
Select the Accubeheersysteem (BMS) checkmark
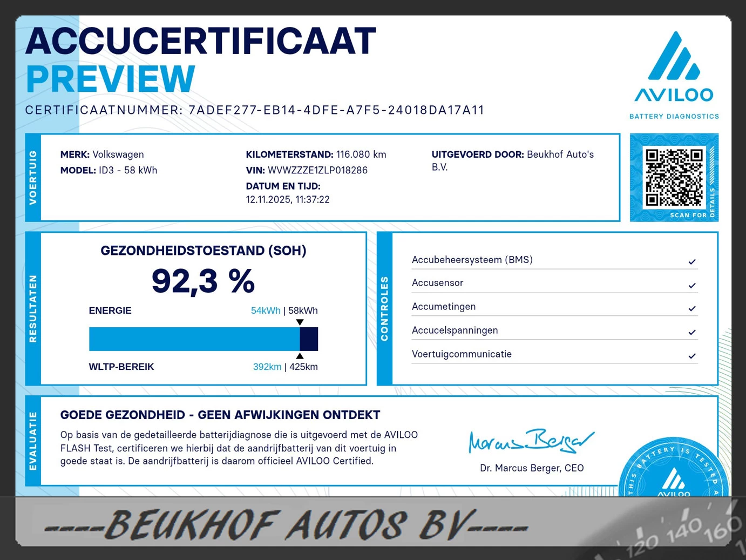(x=691, y=261)
